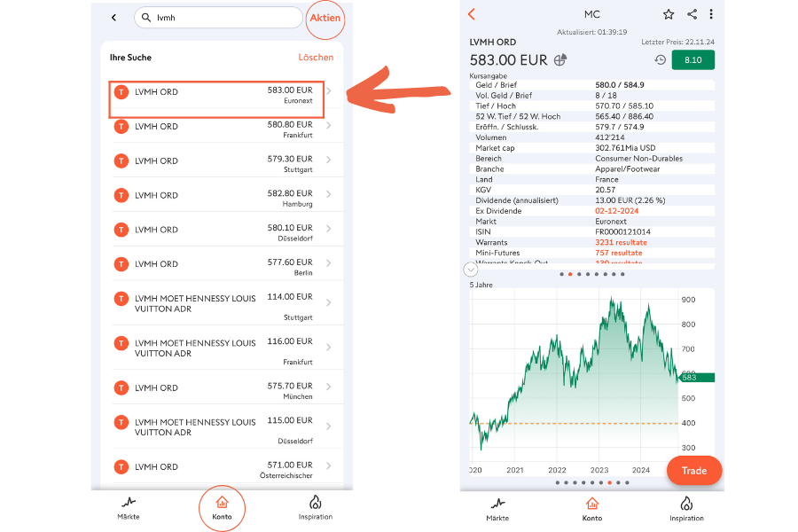Open the Aktien filter
This screenshot has height=532, width=798.
325,18
